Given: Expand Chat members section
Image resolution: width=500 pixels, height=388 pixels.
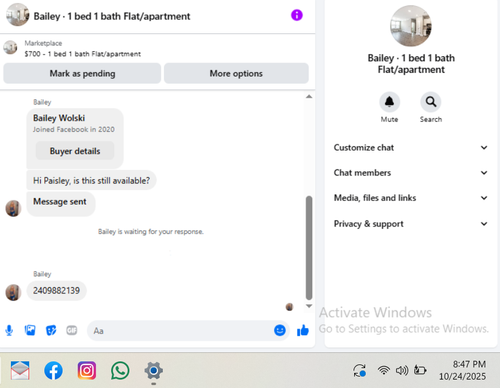Looking at the screenshot, I should pyautogui.click(x=411, y=173).
